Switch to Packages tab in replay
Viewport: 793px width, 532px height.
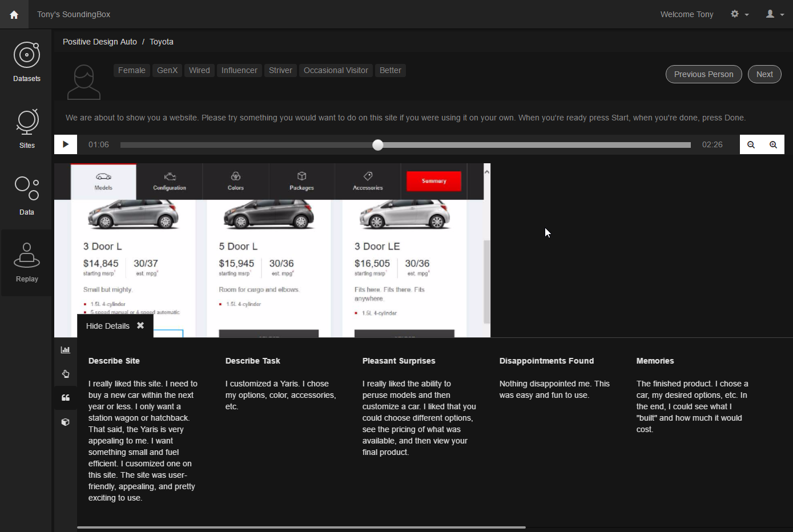point(301,182)
